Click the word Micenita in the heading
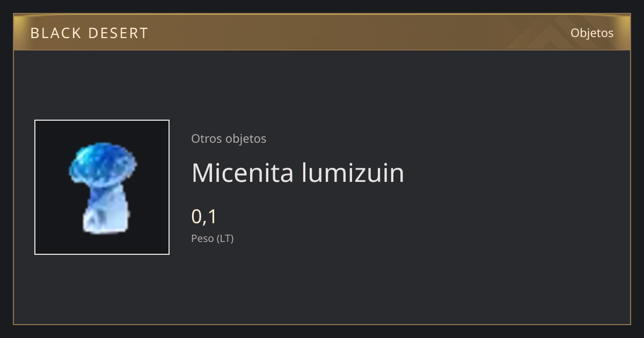 (x=243, y=173)
